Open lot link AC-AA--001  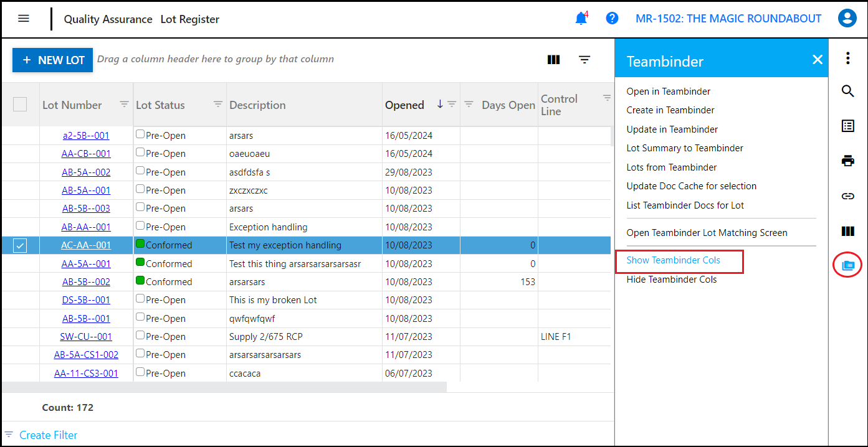click(86, 245)
